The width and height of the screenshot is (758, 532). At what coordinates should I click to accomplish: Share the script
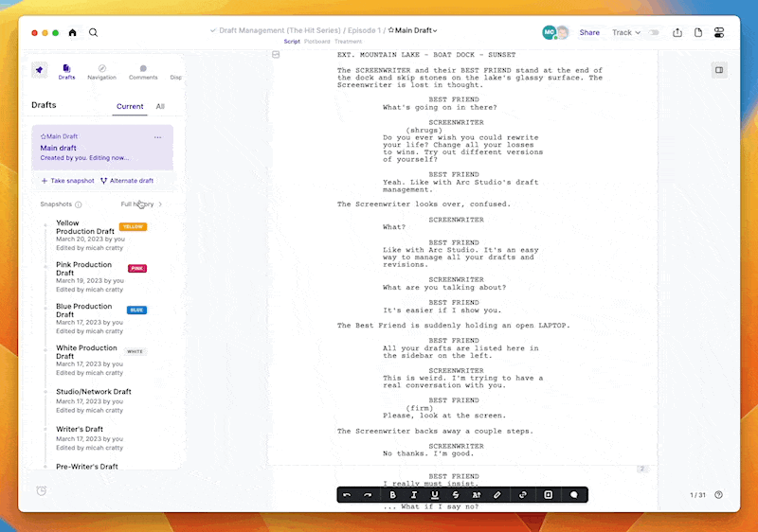pyautogui.click(x=589, y=32)
